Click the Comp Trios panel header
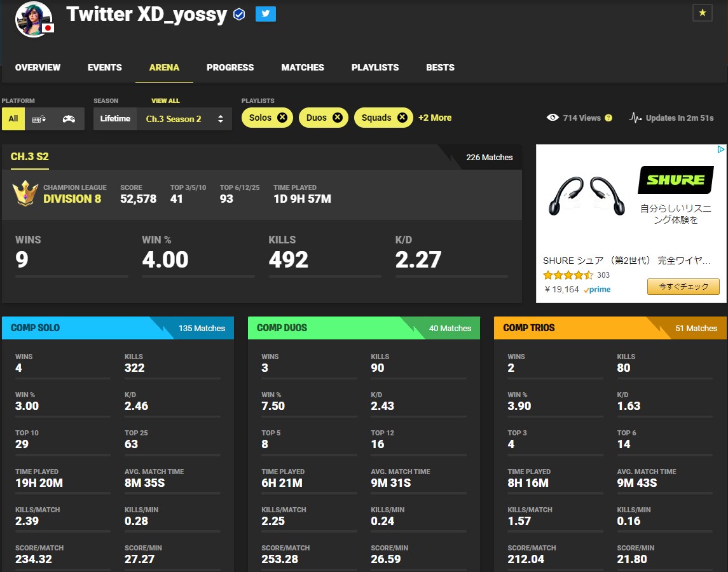 (x=610, y=328)
